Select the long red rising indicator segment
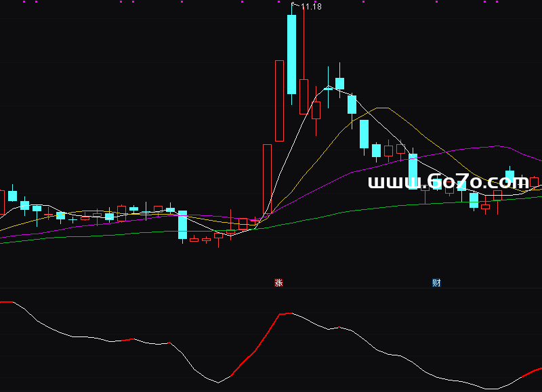542x392 pixels. pyautogui.click(x=257, y=347)
